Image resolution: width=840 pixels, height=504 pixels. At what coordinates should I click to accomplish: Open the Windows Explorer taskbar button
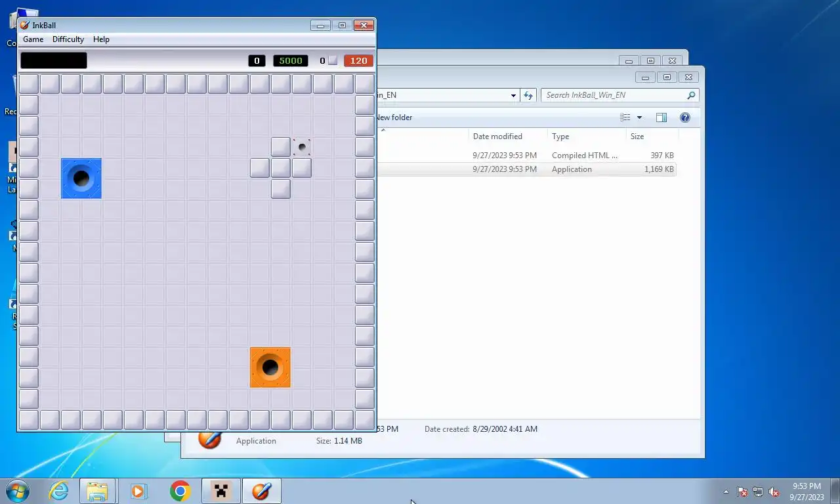(x=97, y=491)
